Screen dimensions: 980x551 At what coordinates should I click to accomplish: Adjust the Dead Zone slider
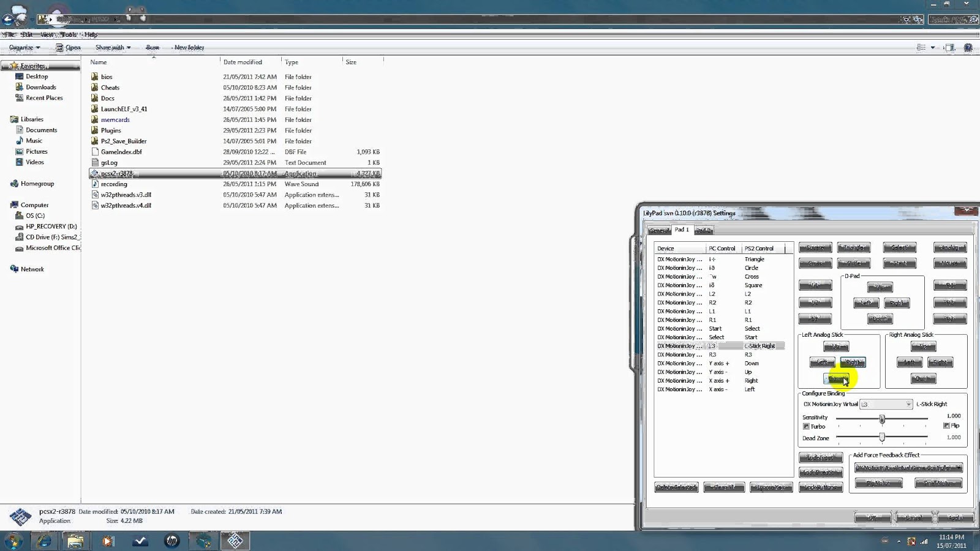[x=882, y=437]
